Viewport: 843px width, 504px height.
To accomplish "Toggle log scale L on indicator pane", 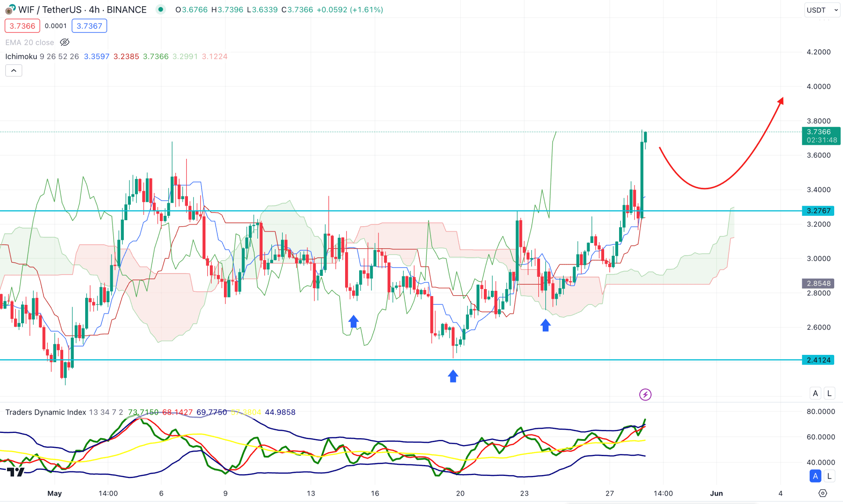I will 829,475.
